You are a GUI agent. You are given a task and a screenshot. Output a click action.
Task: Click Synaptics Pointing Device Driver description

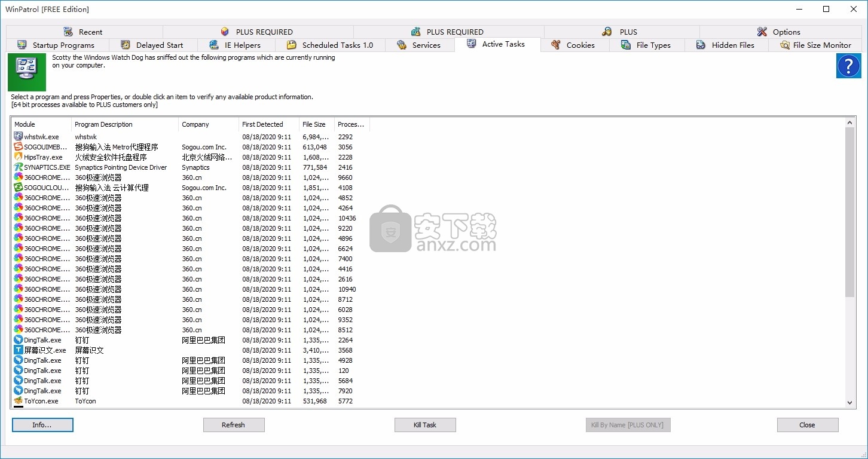coord(121,167)
